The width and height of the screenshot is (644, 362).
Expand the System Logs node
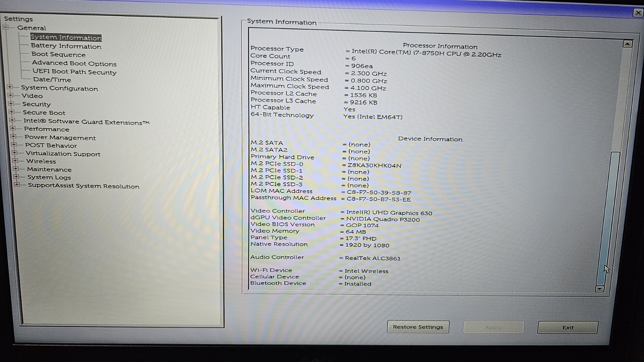click(x=16, y=177)
